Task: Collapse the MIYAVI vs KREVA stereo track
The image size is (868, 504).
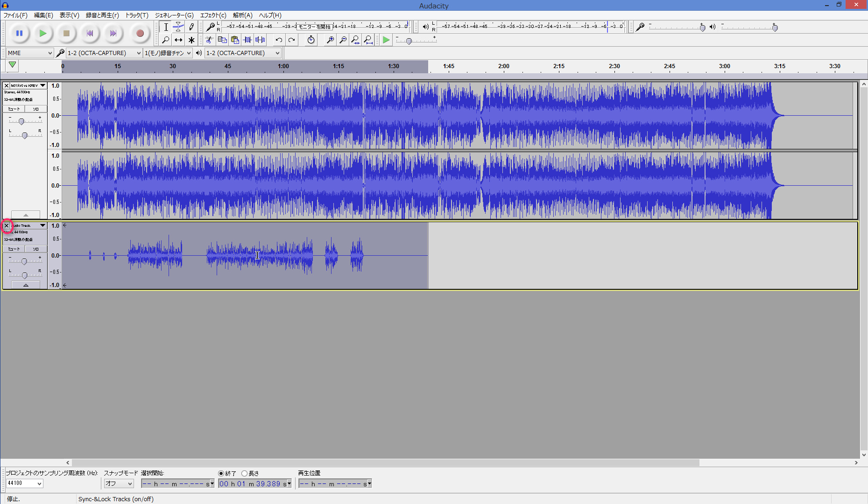Action: click(26, 215)
